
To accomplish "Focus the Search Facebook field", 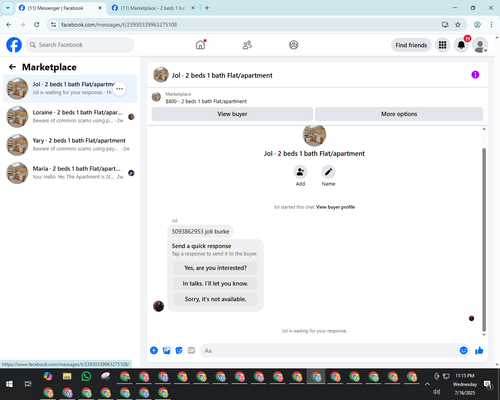I will pos(80,45).
